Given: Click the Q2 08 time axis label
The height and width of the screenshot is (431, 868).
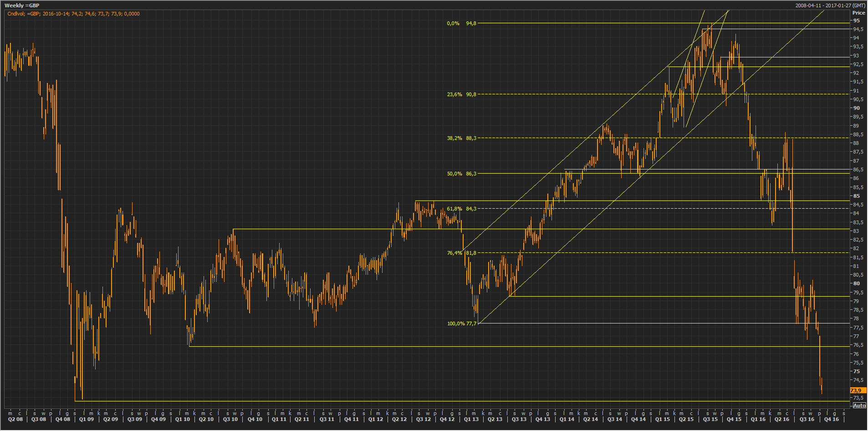Looking at the screenshot, I should (x=15, y=419).
